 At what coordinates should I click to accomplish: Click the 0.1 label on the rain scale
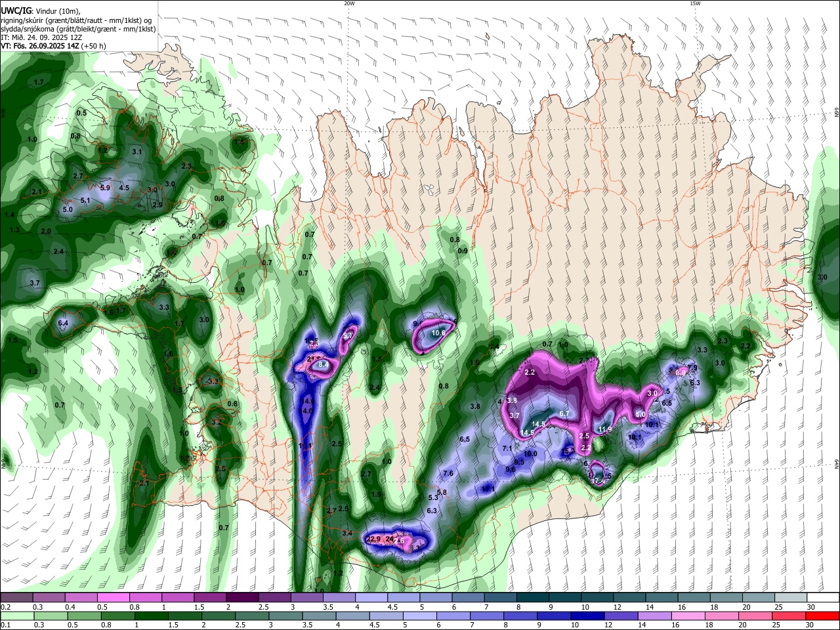6,625
